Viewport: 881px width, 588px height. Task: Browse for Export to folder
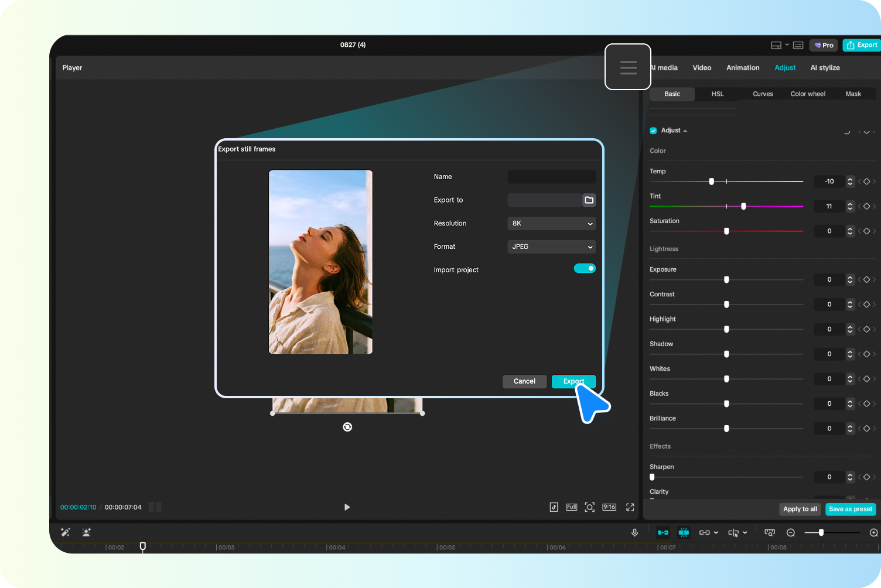pyautogui.click(x=589, y=200)
